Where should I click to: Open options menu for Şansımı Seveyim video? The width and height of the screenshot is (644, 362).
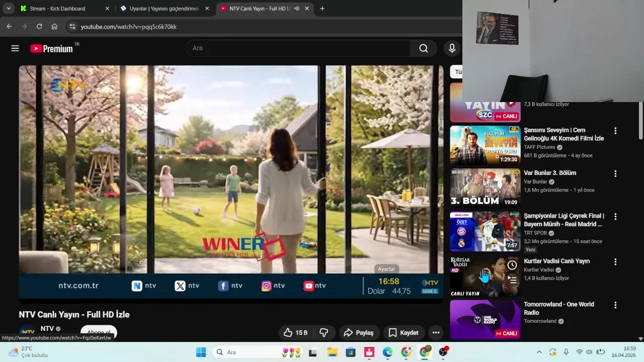click(615, 131)
